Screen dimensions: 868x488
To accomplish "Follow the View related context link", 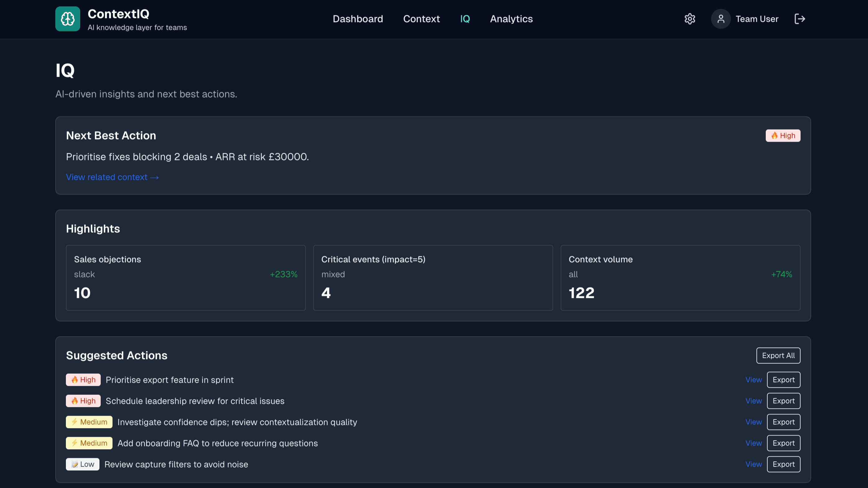I will (x=112, y=177).
